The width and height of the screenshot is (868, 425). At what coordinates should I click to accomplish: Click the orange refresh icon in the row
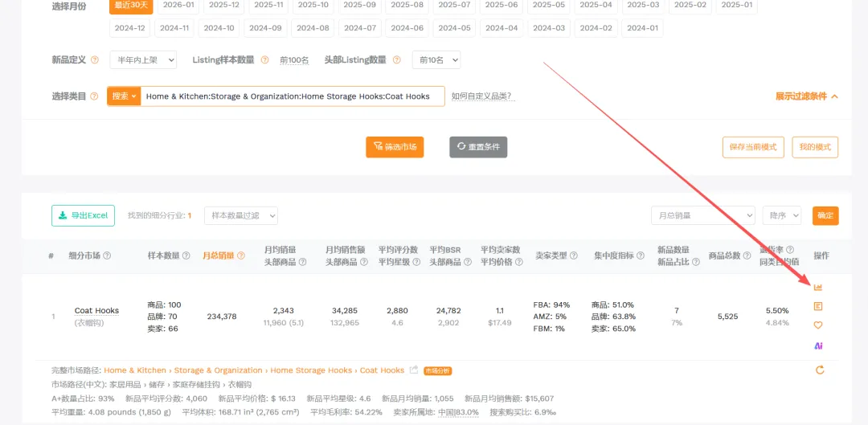(819, 370)
